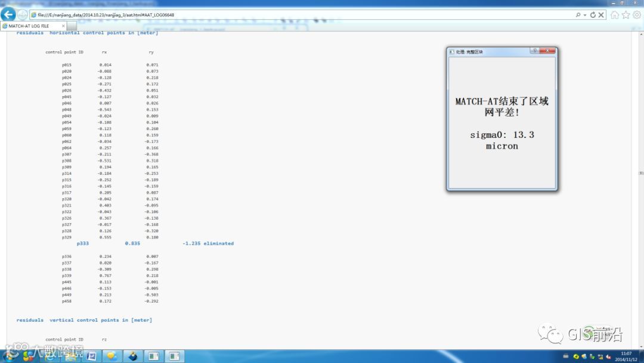This screenshot has width=644, height=363.
Task: Switch to first green window taskbar button
Action: click(154, 356)
